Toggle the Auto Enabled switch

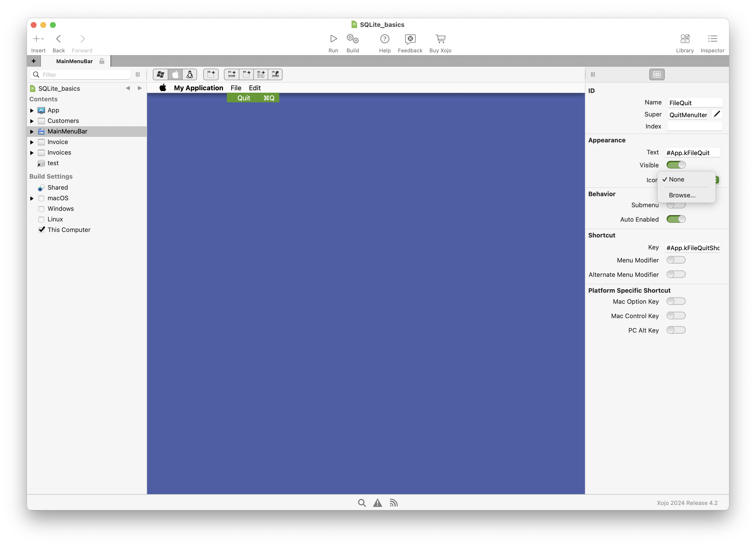tap(676, 219)
